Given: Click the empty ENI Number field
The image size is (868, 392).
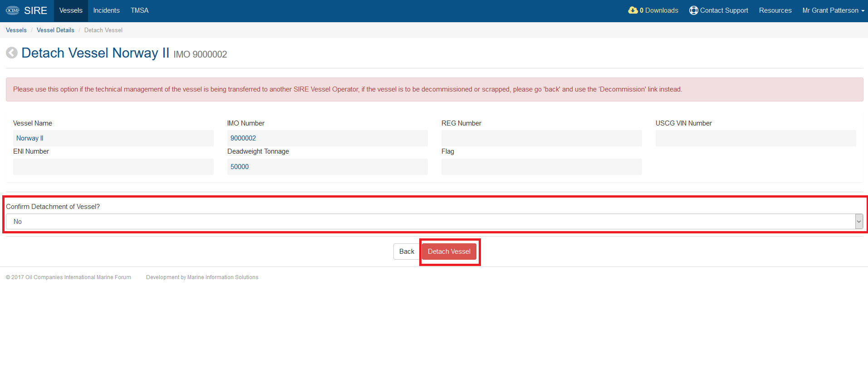Looking at the screenshot, I should pos(113,167).
